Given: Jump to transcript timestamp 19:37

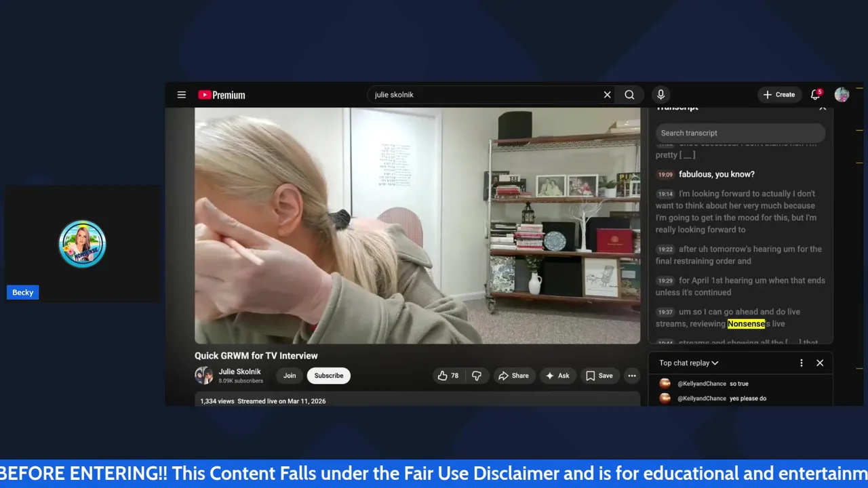Looking at the screenshot, I should click(665, 312).
